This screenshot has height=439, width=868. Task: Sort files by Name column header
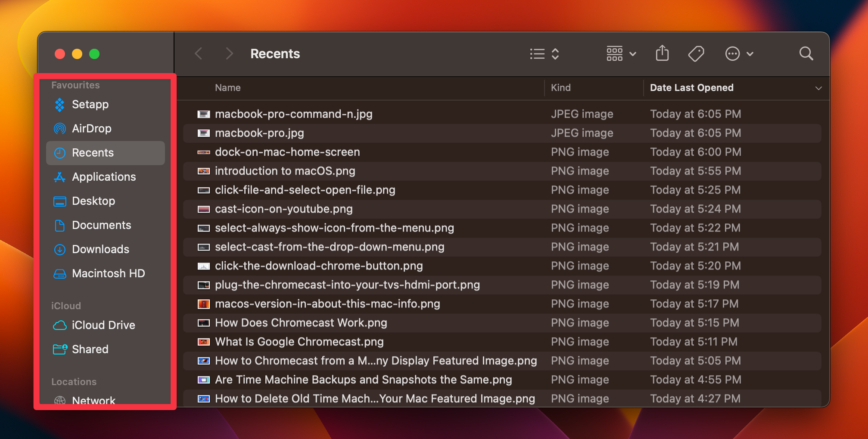click(227, 88)
